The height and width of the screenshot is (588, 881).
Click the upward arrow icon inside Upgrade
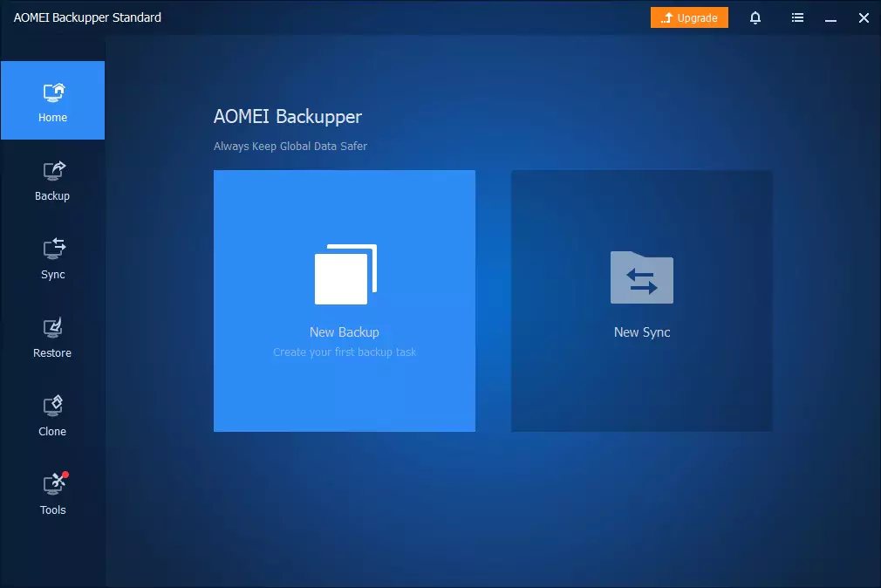(666, 17)
